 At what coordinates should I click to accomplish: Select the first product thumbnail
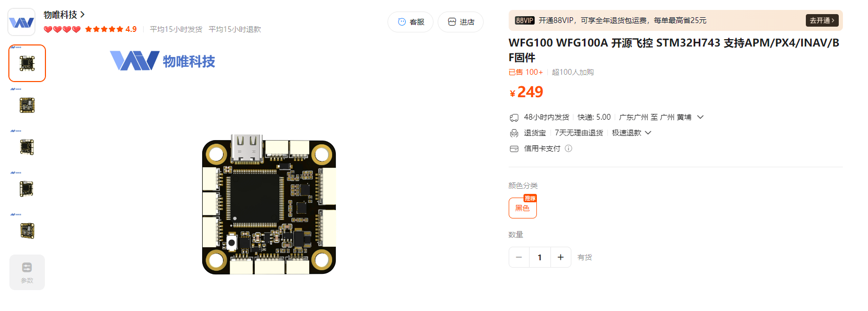(27, 63)
